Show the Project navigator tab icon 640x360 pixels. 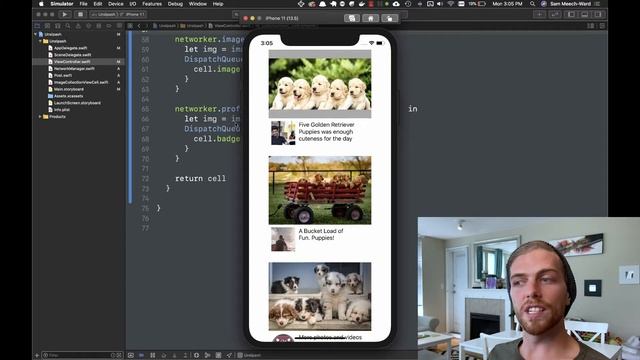(37, 26)
